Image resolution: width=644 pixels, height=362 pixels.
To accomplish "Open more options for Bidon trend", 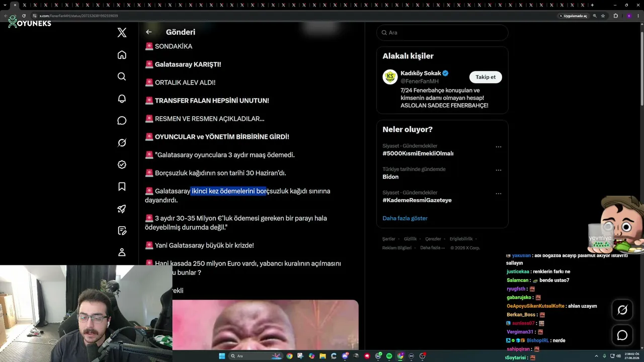I will [x=499, y=170].
